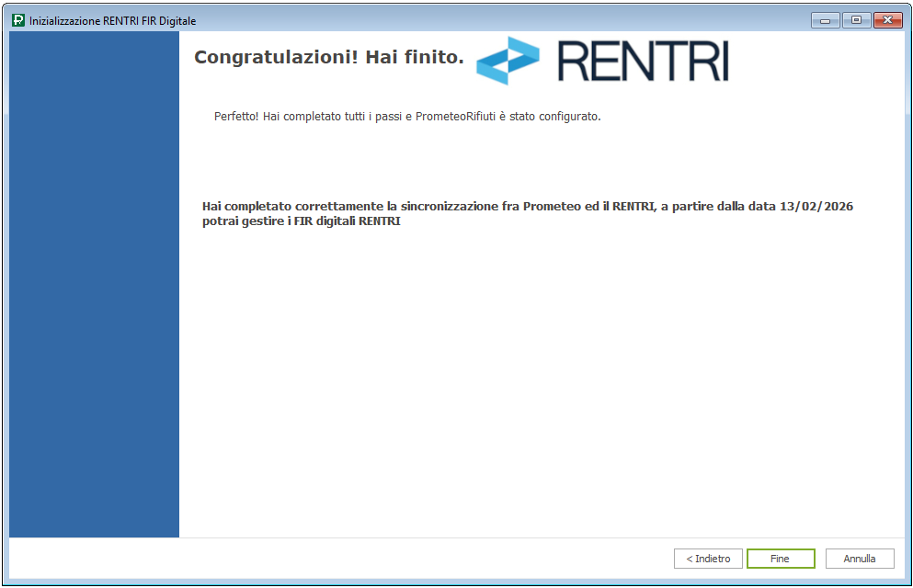This screenshot has width=913, height=588.
Task: Maximize the wizard window
Action: point(856,20)
